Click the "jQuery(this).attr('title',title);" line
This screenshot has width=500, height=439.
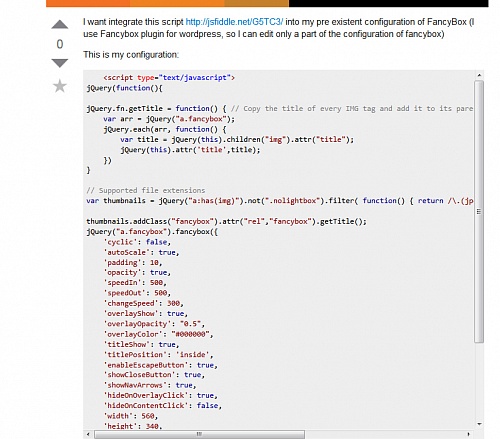190,150
